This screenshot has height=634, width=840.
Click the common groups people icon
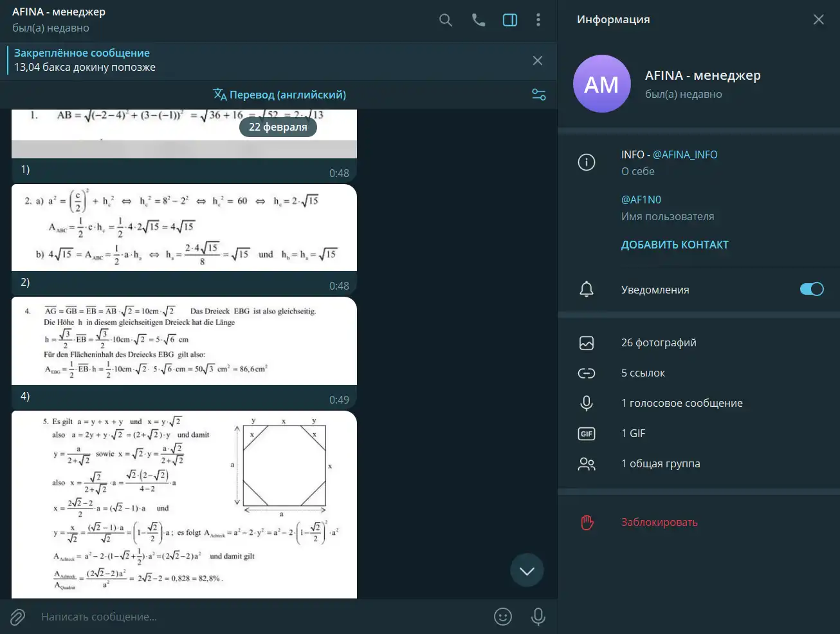[587, 464]
